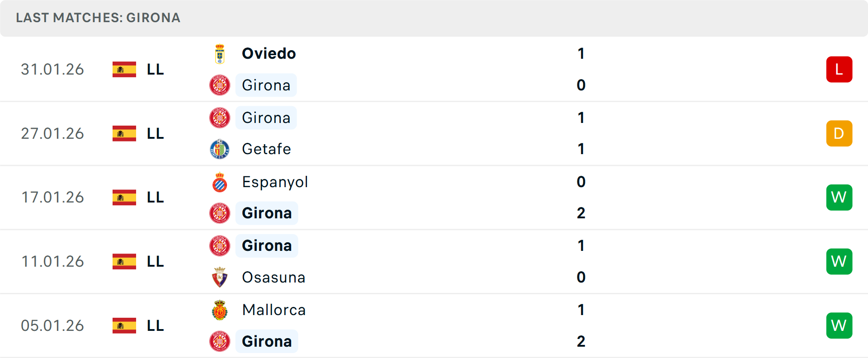This screenshot has height=358, width=868.
Task: Click the Girona crest in the Mallorca match row
Action: tap(220, 341)
